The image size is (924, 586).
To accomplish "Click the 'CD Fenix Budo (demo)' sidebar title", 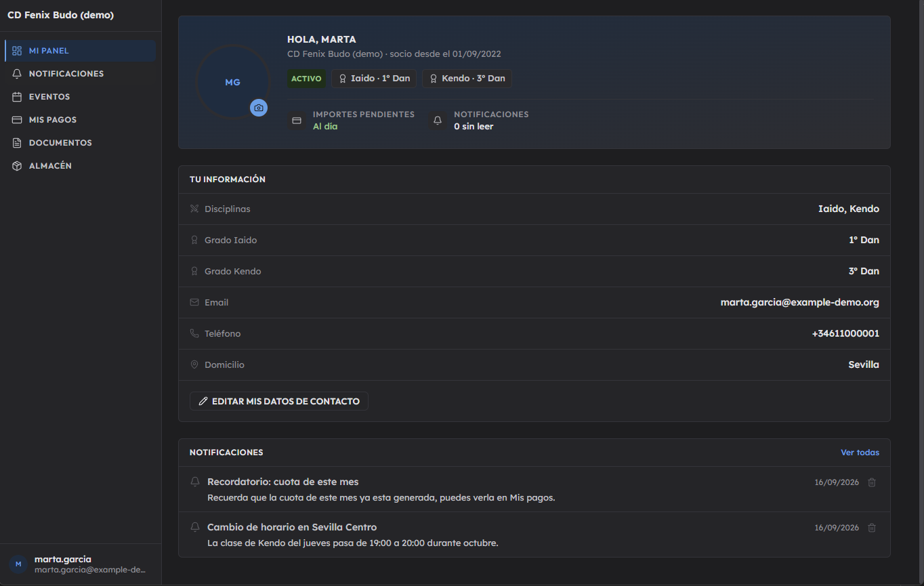I will (61, 15).
